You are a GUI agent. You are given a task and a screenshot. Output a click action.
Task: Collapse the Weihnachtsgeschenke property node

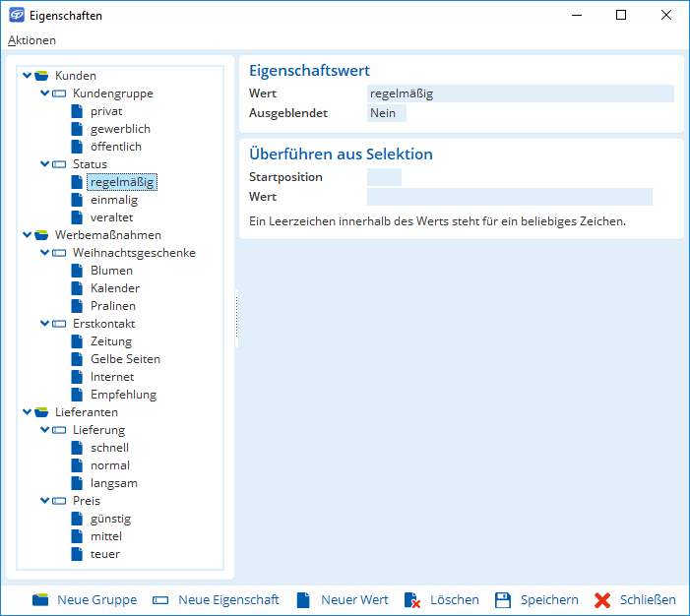point(44,253)
